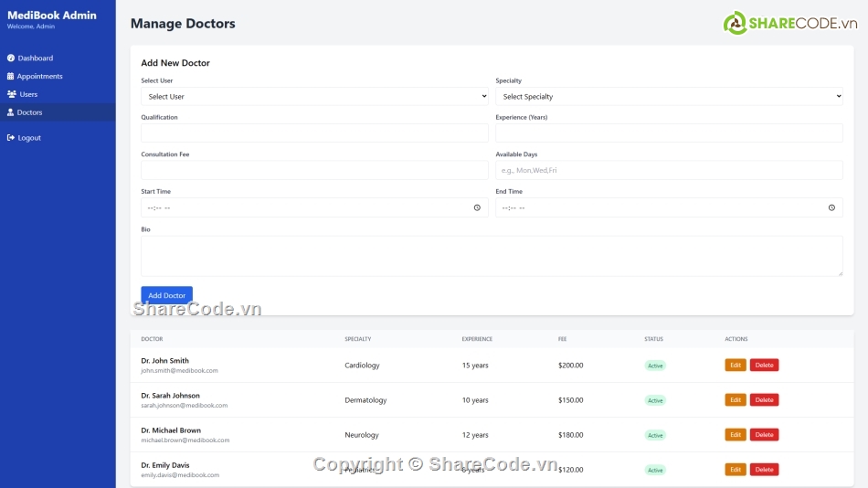Click the Users group icon in the sidebar

point(11,94)
